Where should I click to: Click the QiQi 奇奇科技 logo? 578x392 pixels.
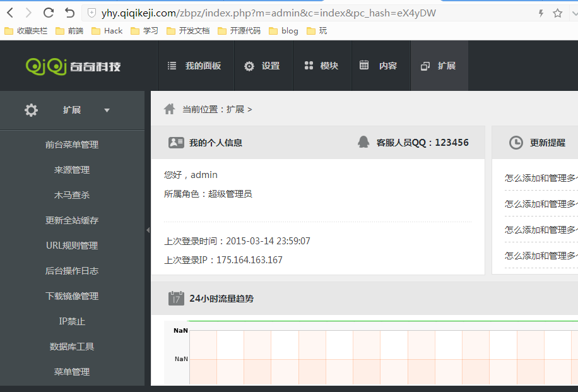[73, 66]
